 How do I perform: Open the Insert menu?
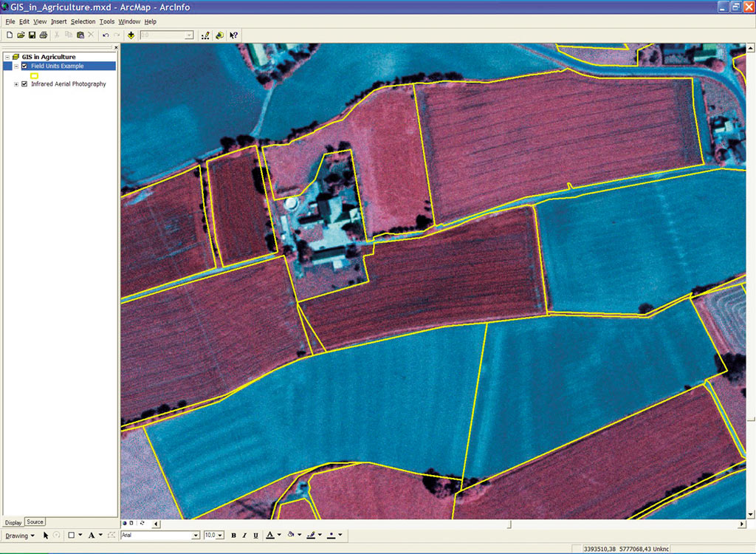pos(59,21)
